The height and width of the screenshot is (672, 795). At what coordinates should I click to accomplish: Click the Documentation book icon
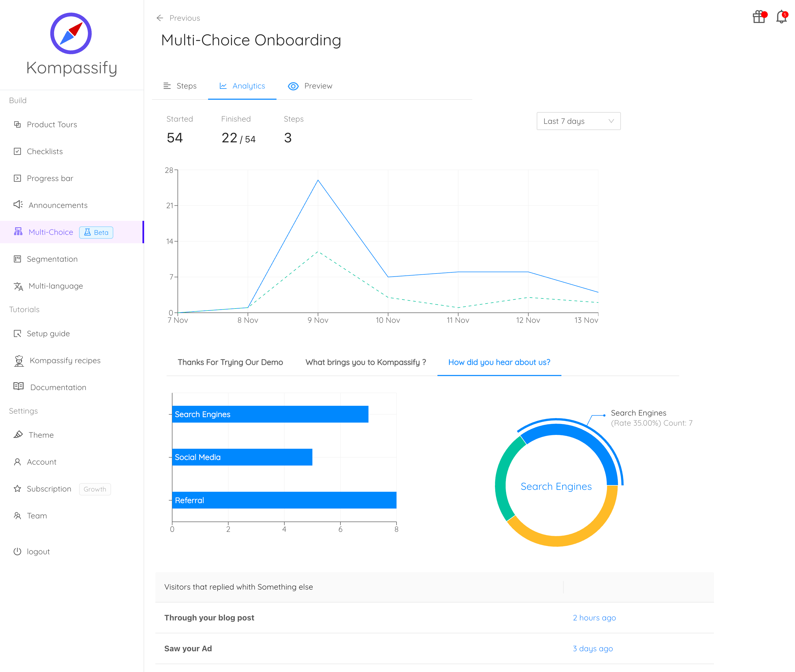pos(19,386)
